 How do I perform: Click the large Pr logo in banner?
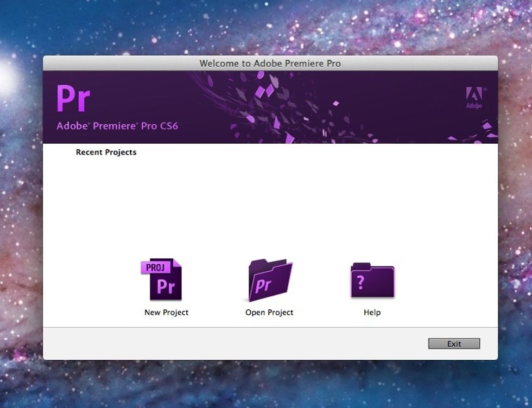click(x=73, y=99)
